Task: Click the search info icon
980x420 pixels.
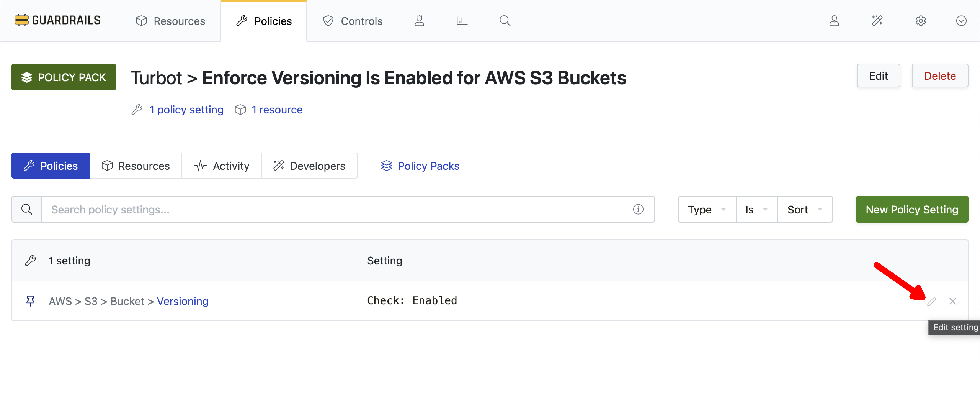Action: click(638, 209)
